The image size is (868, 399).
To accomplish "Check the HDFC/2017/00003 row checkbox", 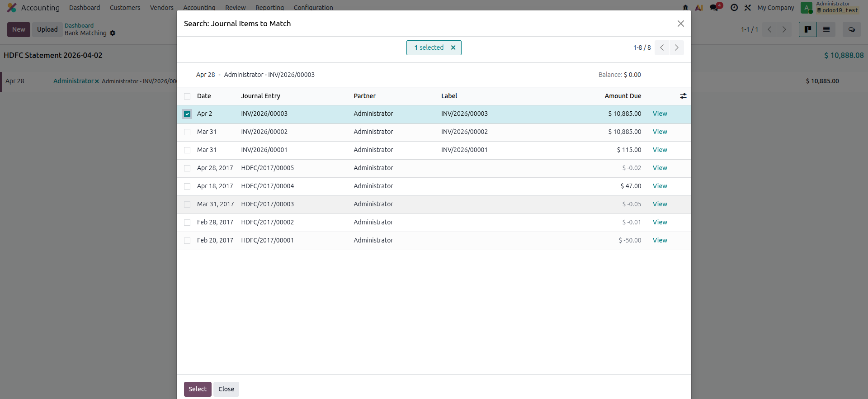I will point(187,204).
